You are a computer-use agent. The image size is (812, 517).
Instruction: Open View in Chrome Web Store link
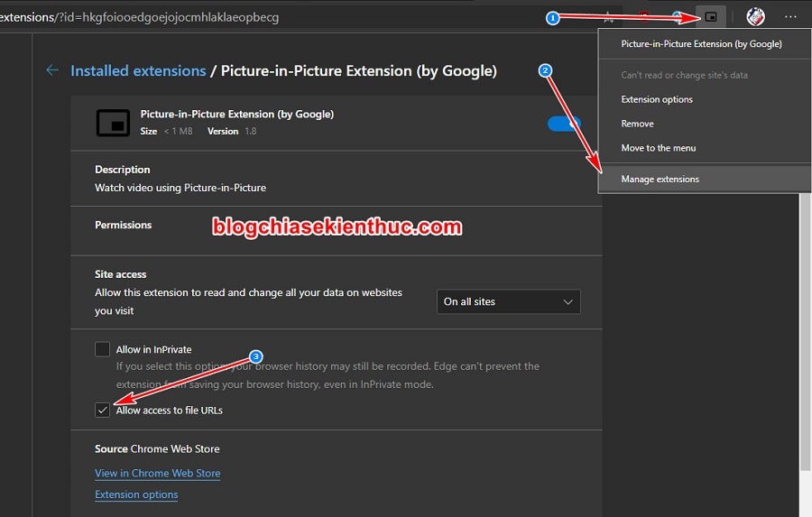[x=157, y=473]
